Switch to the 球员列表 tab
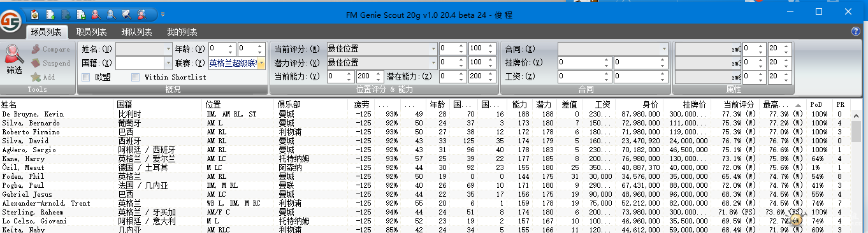 point(47,32)
